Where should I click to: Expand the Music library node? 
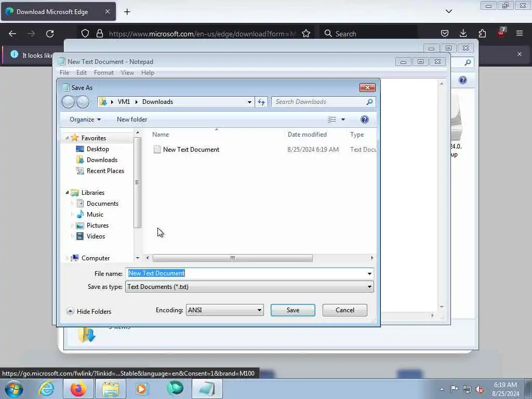pos(72,215)
